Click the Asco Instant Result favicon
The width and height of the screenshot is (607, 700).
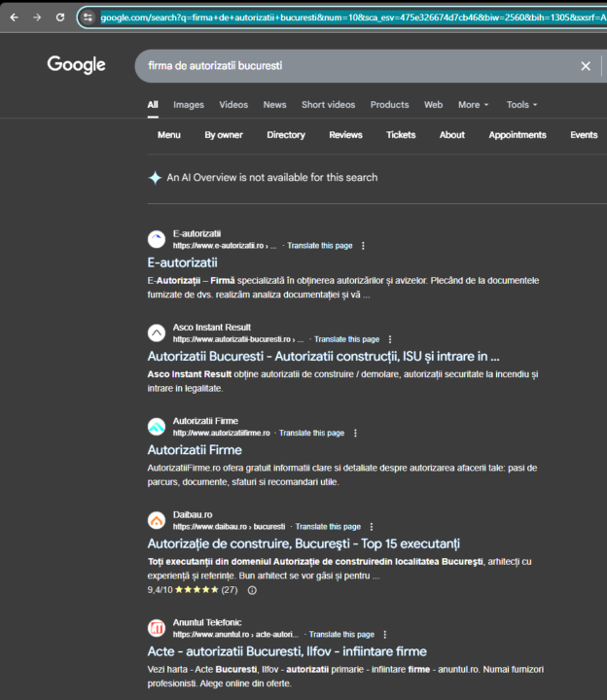tap(157, 333)
